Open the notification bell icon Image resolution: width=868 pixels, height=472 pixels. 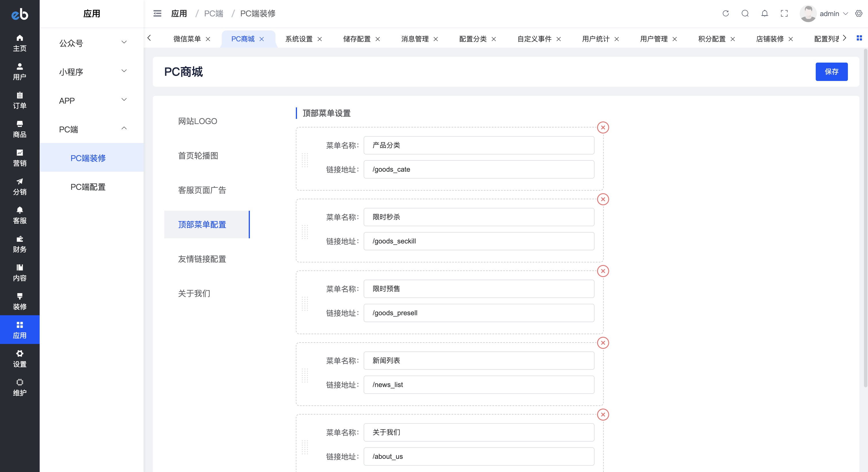765,13
